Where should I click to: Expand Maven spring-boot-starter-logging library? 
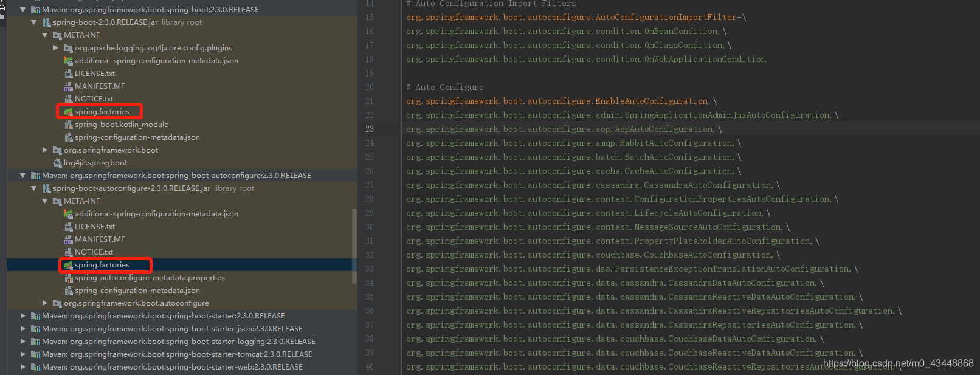click(23, 342)
